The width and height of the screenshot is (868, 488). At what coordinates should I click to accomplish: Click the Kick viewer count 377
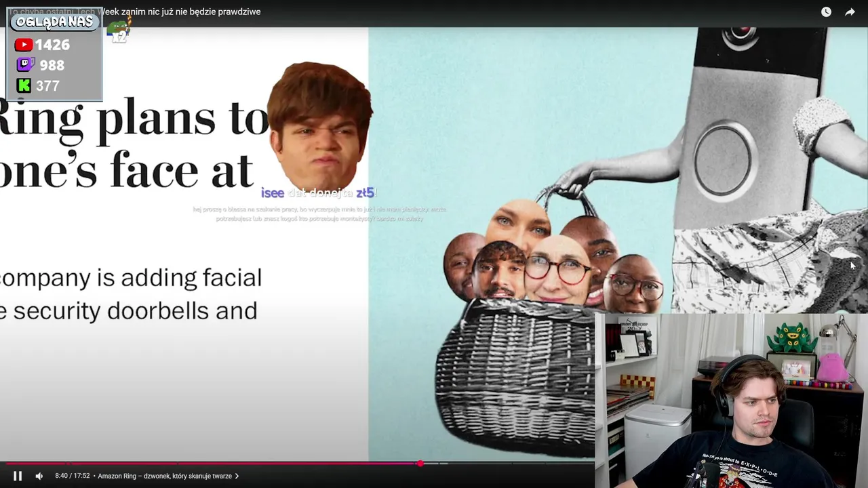[x=47, y=85]
